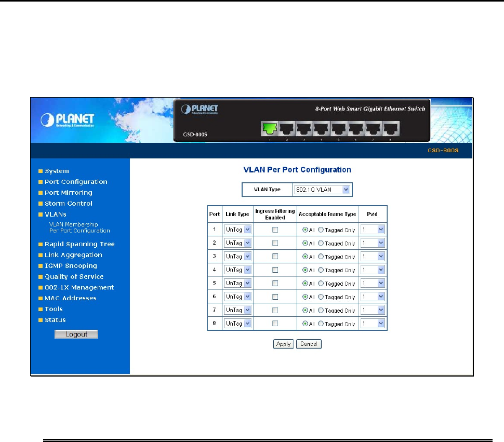Image resolution: width=504 pixels, height=442 pixels.
Task: Select Tagged Only for port 3
Action: click(x=321, y=257)
